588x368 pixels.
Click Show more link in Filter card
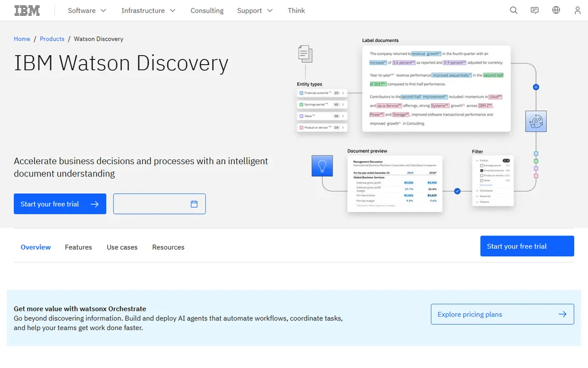(486, 185)
